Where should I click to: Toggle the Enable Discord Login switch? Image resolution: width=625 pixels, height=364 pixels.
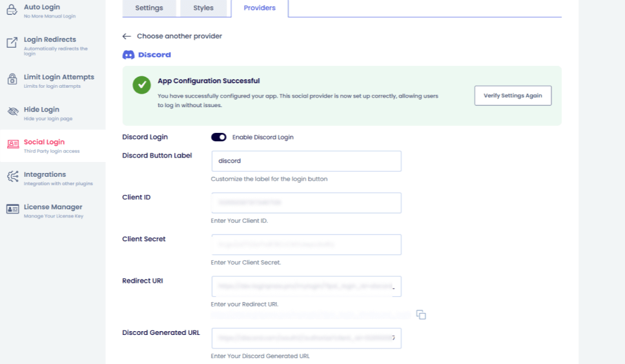(x=218, y=137)
